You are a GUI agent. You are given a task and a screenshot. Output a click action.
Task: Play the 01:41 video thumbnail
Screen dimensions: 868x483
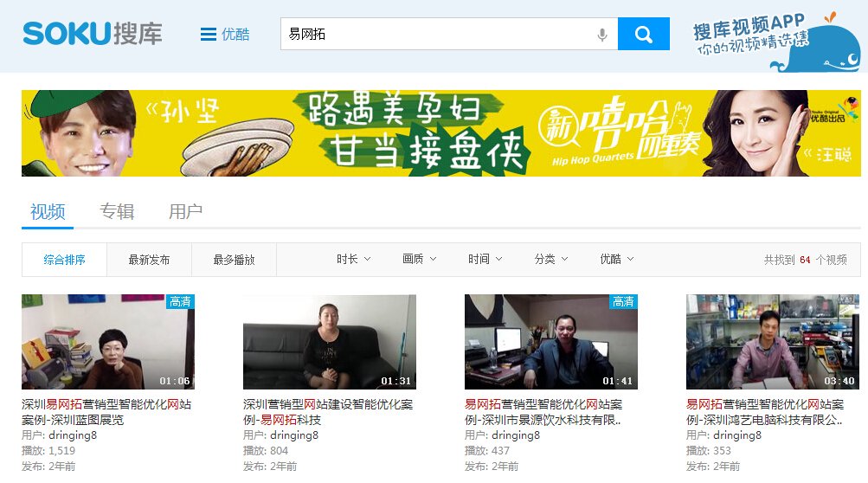(550, 342)
